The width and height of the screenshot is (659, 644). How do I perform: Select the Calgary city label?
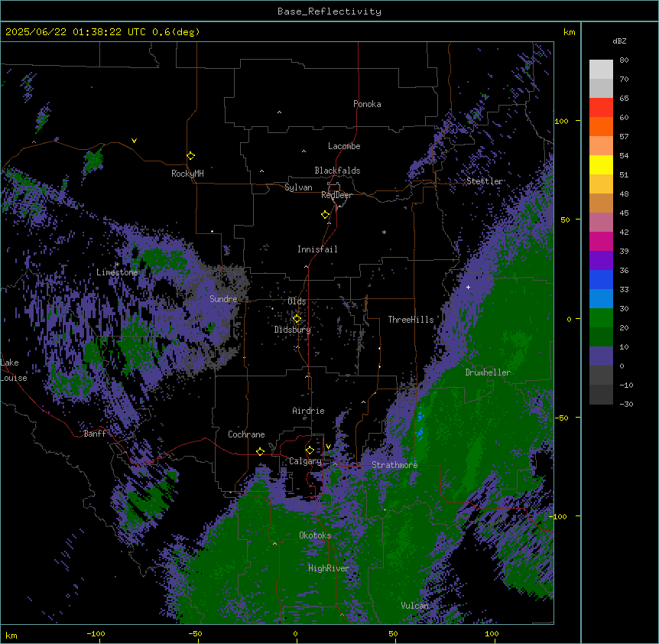click(306, 461)
